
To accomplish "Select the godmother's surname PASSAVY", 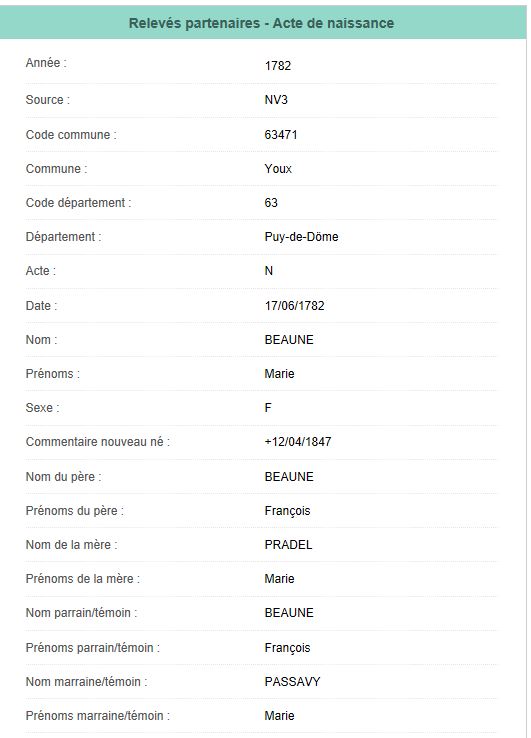I will point(292,682).
